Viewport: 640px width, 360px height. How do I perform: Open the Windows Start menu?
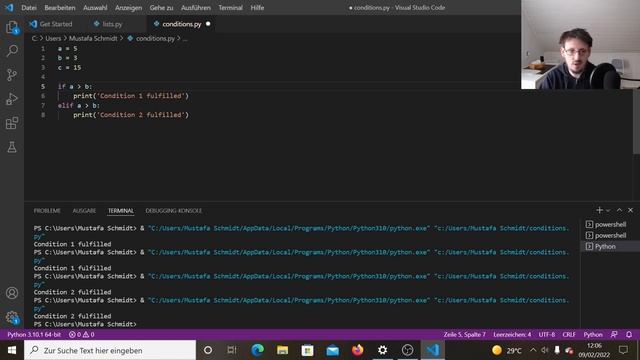coord(12,350)
